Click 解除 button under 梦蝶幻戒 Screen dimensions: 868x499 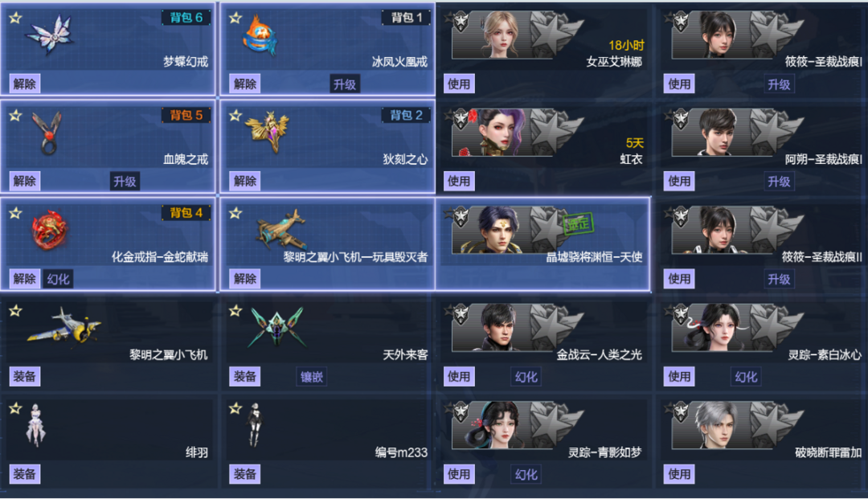click(25, 84)
